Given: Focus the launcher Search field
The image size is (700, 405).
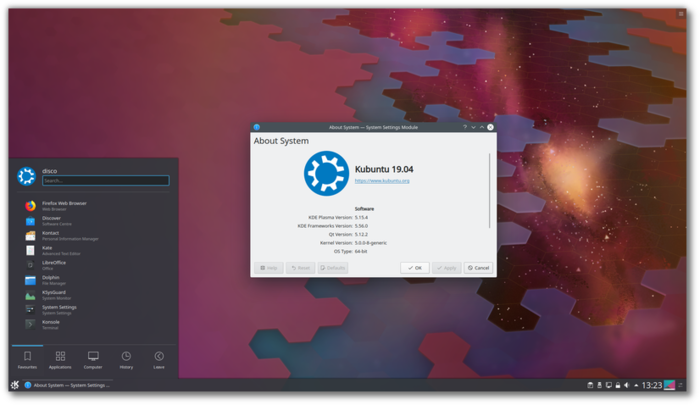Looking at the screenshot, I should click(106, 180).
